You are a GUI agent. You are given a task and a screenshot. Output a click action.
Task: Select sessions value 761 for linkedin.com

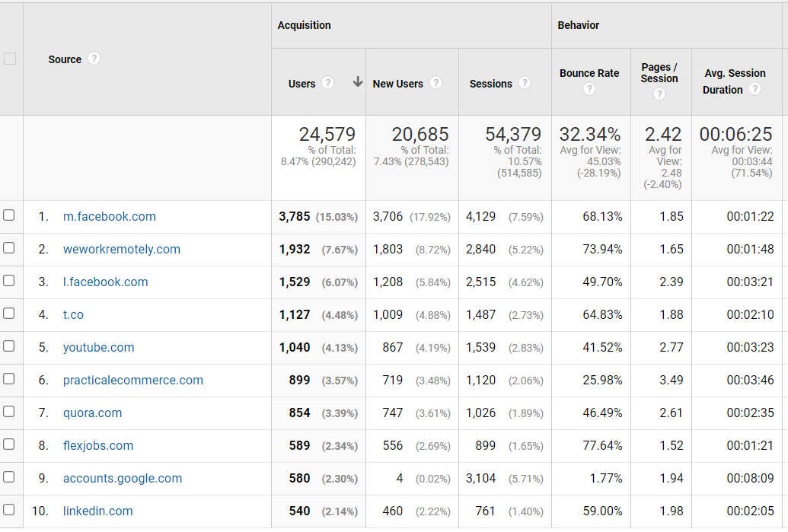click(485, 511)
